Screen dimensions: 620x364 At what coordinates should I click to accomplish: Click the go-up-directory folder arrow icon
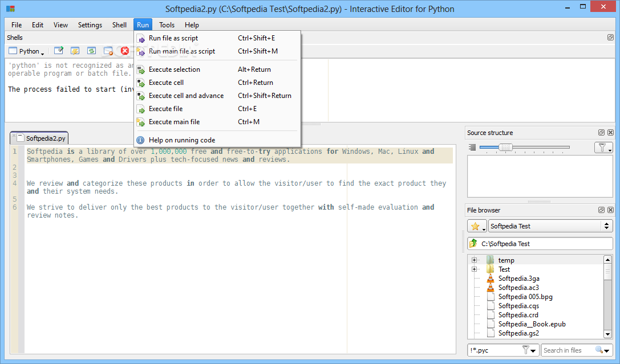(x=473, y=243)
